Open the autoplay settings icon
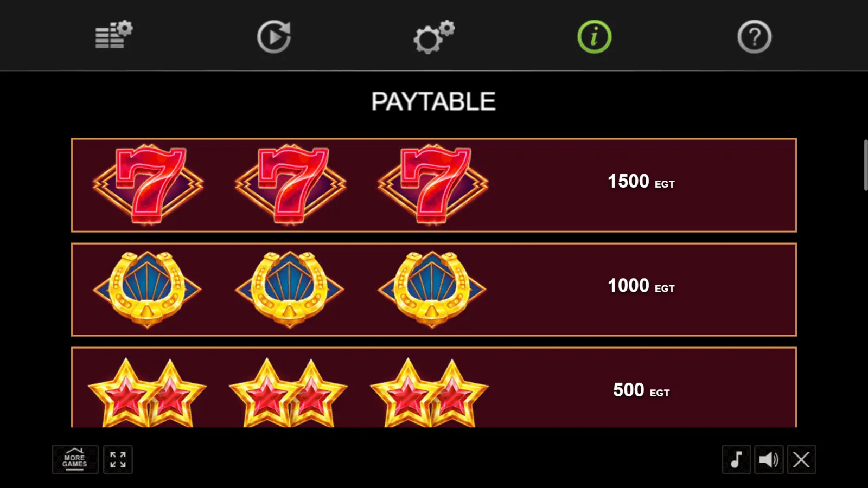The width and height of the screenshot is (868, 488). coord(274,37)
